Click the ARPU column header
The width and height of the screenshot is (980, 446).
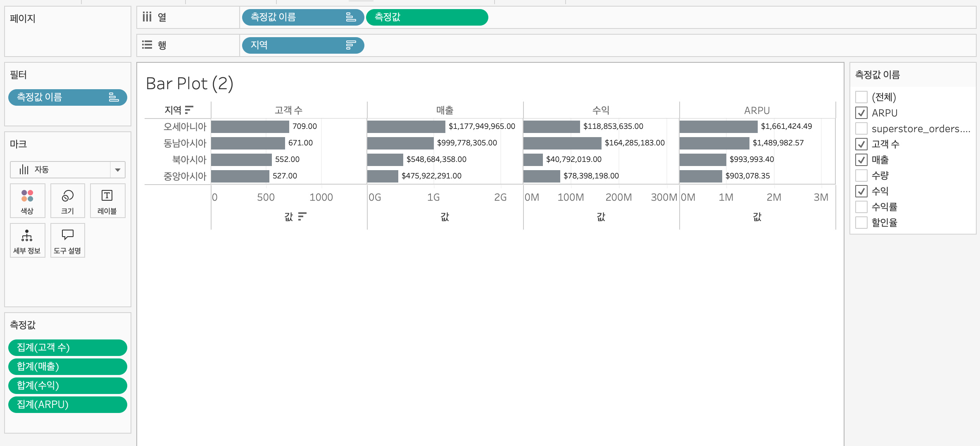point(757,111)
